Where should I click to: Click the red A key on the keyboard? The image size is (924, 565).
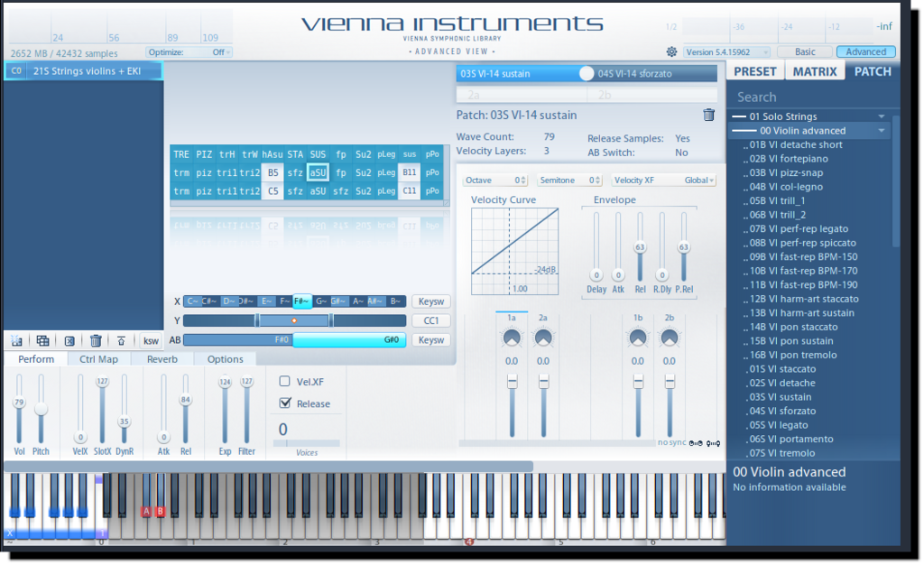pyautogui.click(x=146, y=512)
